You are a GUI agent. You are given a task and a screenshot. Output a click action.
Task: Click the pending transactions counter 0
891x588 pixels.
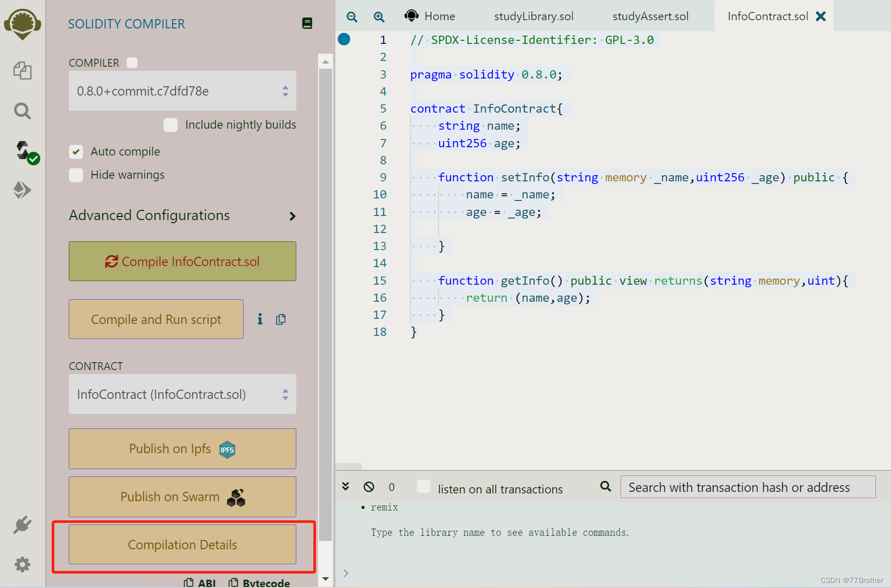pos(391,487)
